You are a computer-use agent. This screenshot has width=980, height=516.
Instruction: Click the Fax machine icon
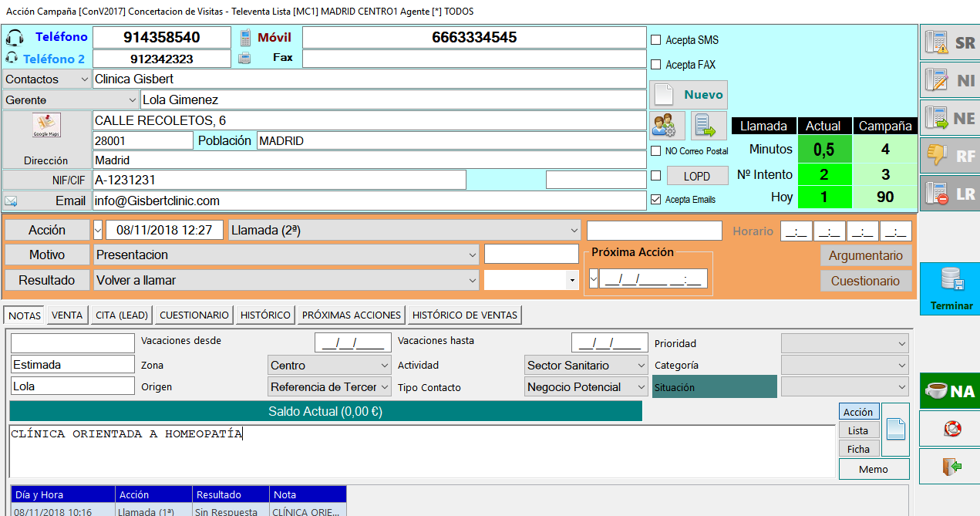tap(244, 58)
